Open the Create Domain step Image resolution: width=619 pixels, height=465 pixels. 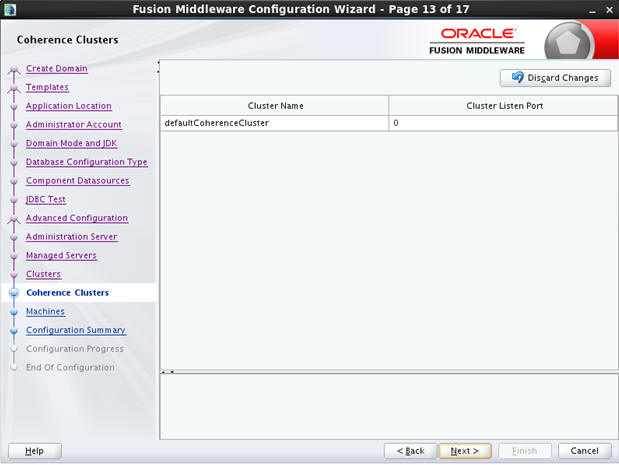click(x=56, y=68)
